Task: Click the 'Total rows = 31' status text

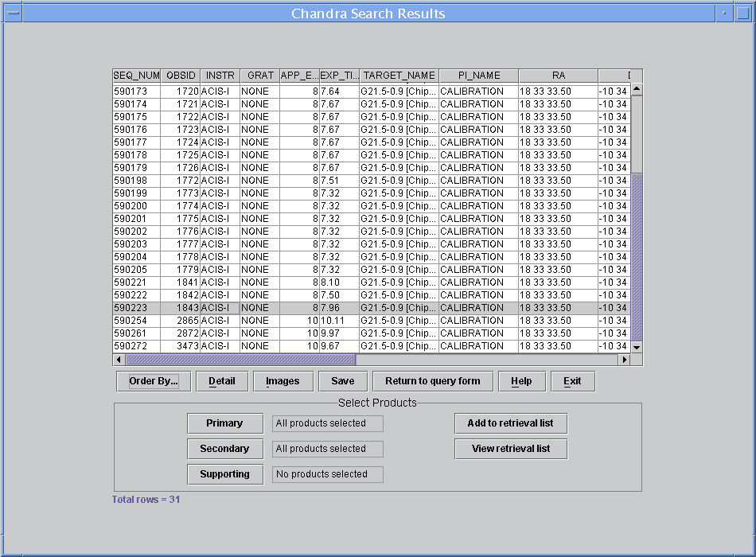Action: (x=146, y=500)
